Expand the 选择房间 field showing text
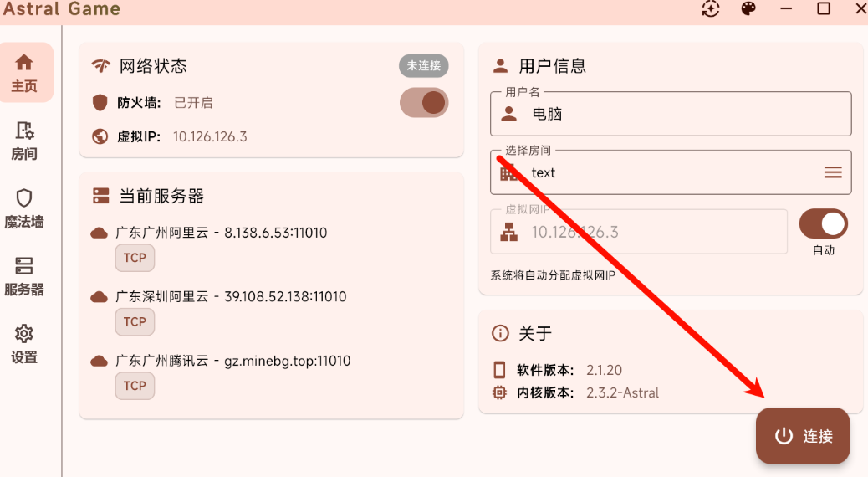 click(x=671, y=172)
